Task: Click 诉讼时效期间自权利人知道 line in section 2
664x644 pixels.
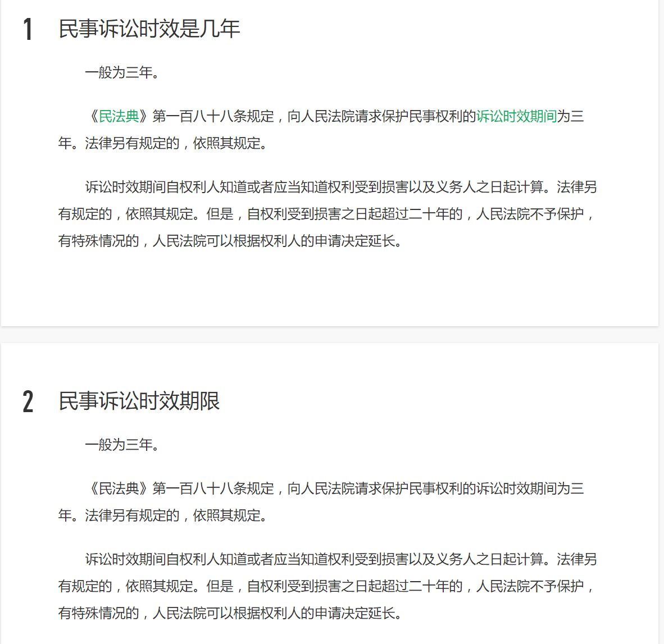Action: tap(341, 559)
